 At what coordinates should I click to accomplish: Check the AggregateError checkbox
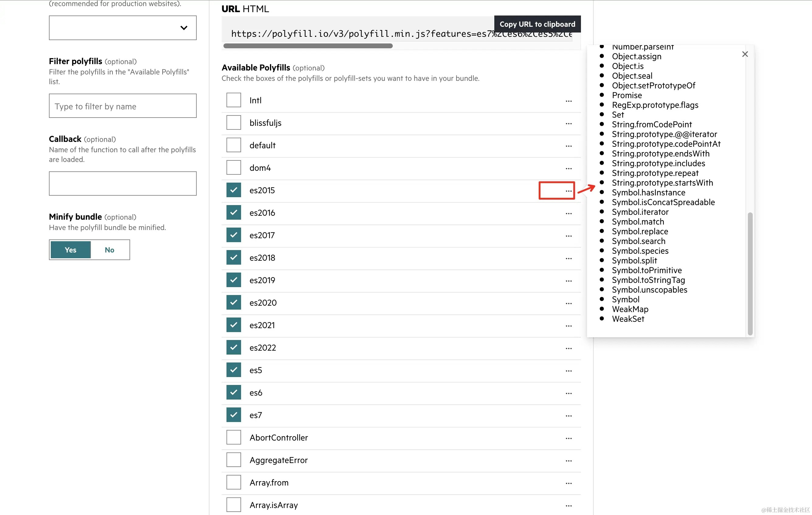(233, 460)
